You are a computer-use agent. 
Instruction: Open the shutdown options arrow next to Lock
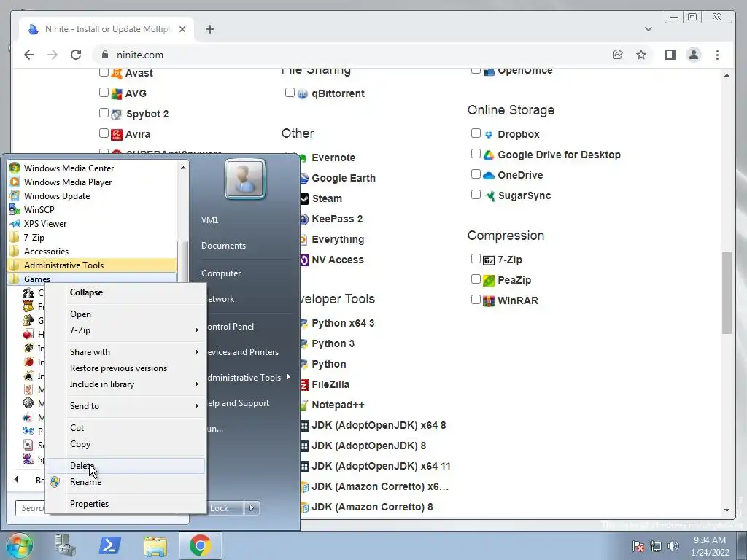[x=252, y=508]
